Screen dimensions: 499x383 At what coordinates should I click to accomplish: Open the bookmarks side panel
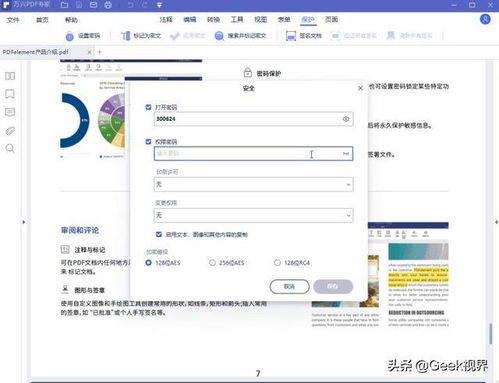[10, 94]
